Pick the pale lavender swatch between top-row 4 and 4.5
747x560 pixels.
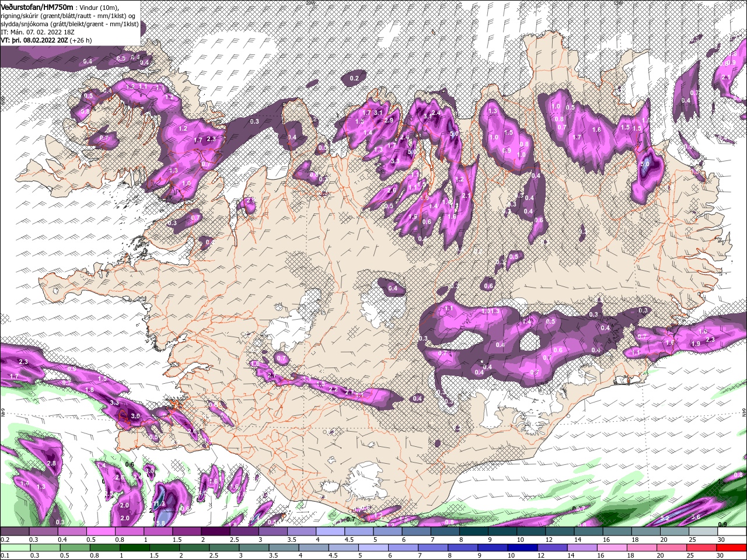pyautogui.click(x=330, y=531)
